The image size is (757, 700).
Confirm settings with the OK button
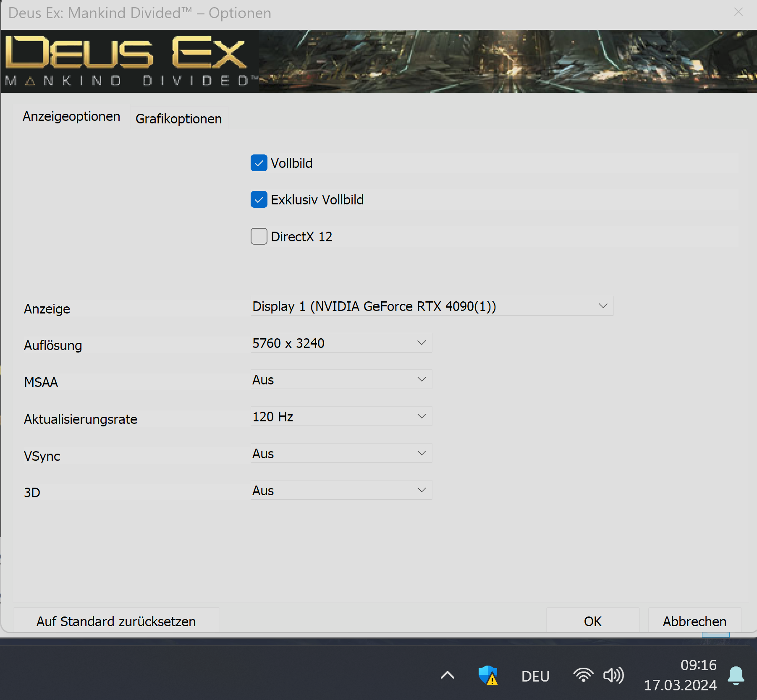point(593,621)
